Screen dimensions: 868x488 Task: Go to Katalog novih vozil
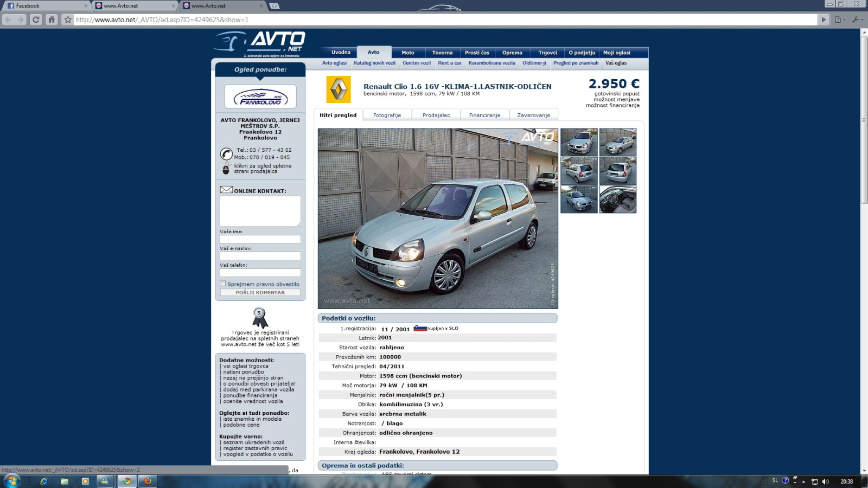pos(374,63)
